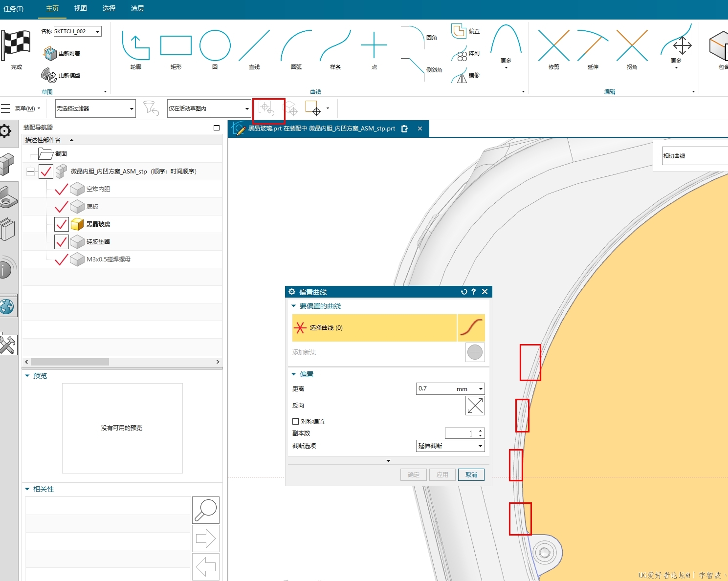
Task: Open More curves parabola icon
Action: coord(506,39)
